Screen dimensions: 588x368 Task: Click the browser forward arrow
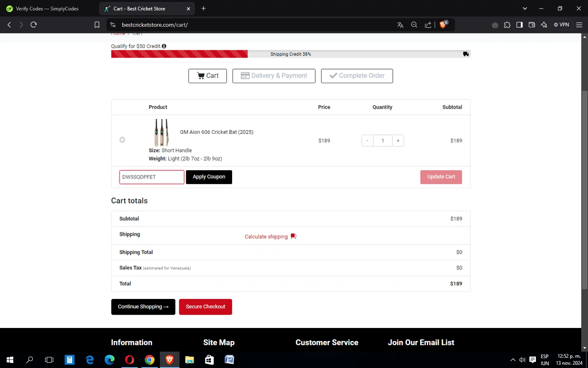[21, 25]
